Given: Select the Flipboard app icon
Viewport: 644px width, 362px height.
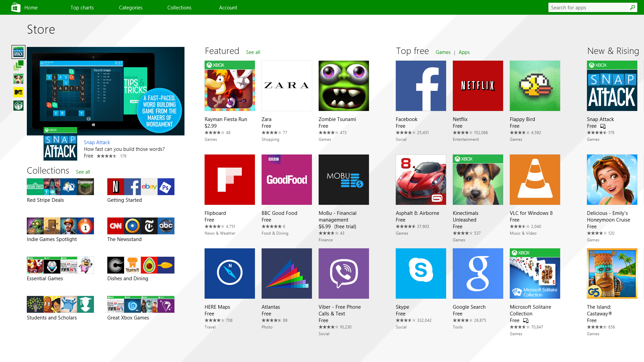Looking at the screenshot, I should point(229,179).
